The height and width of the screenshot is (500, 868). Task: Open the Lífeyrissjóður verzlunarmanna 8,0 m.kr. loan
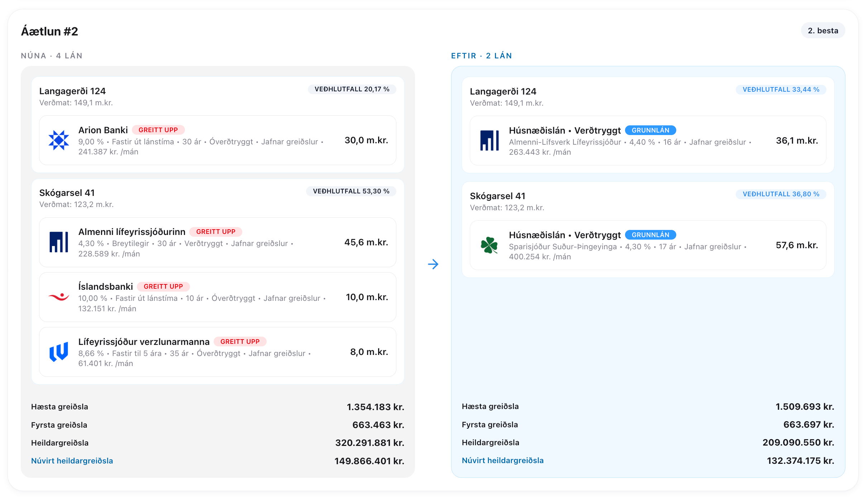(x=218, y=352)
